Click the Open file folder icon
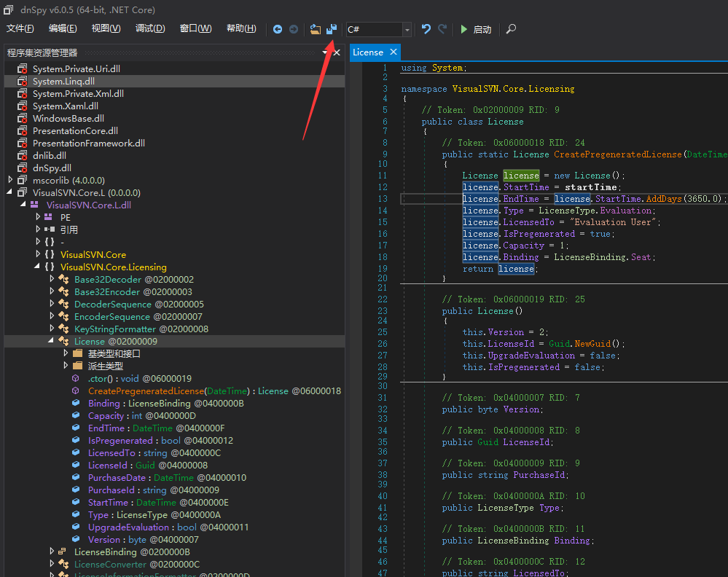728x577 pixels. [316, 29]
